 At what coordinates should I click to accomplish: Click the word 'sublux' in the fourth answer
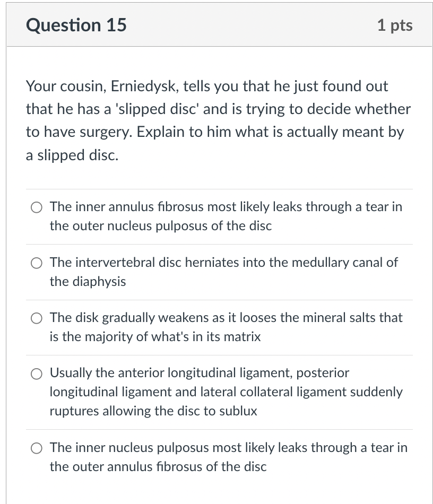click(238, 411)
